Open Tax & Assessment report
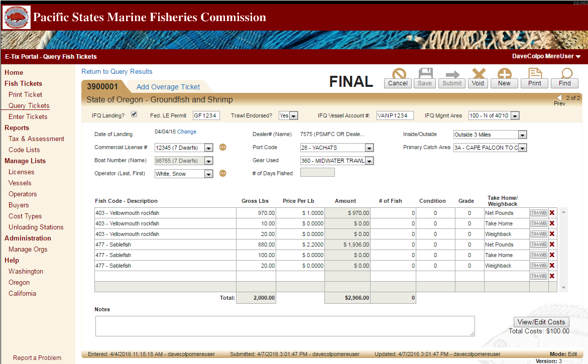 point(36,139)
